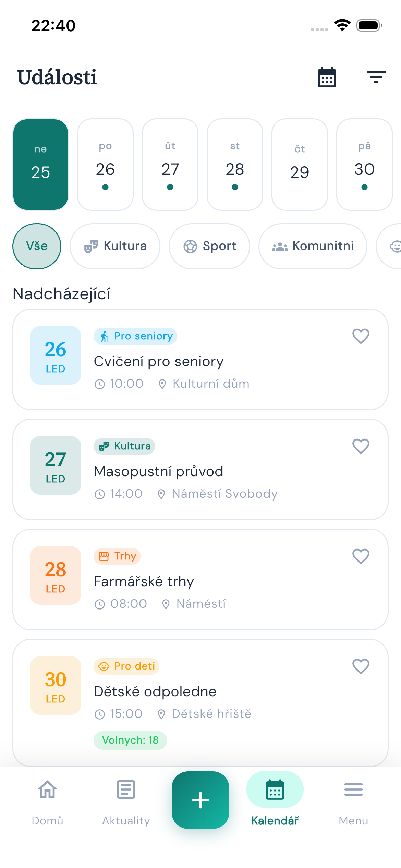Open the calendar view icon
The width and height of the screenshot is (401, 868).
pos(326,77)
